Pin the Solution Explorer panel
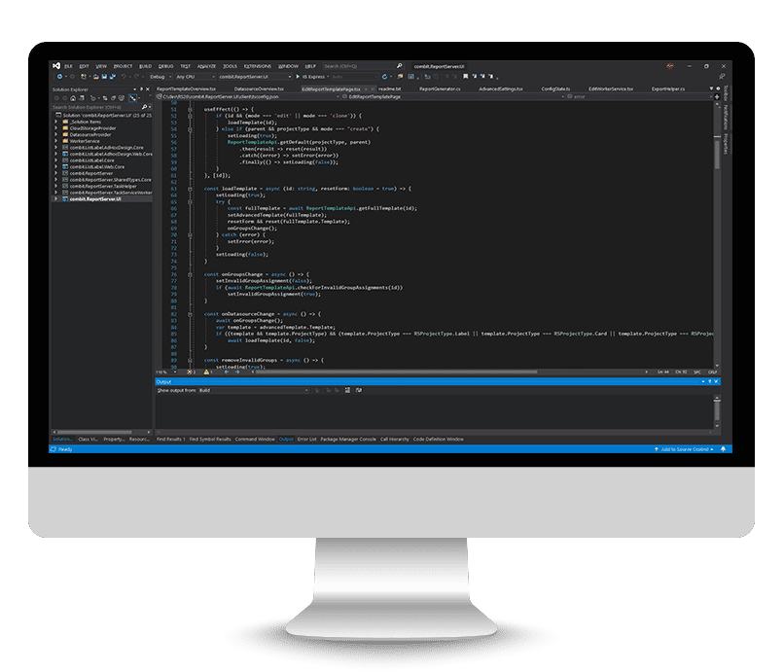The height and width of the screenshot is (672, 784). click(x=141, y=89)
